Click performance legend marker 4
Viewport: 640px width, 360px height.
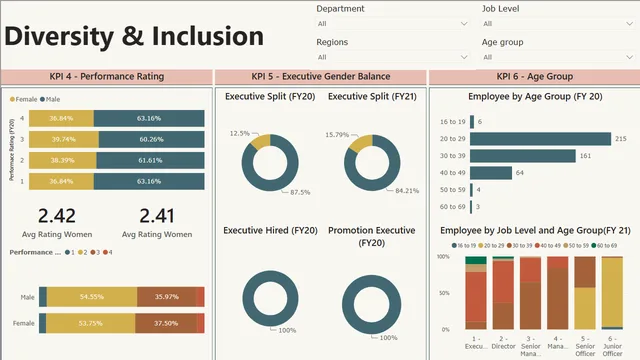105,252
